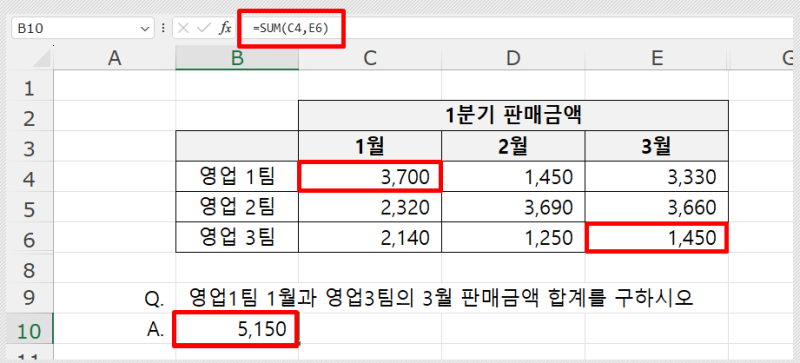Click the '영업 3팀' row label

tap(237, 237)
